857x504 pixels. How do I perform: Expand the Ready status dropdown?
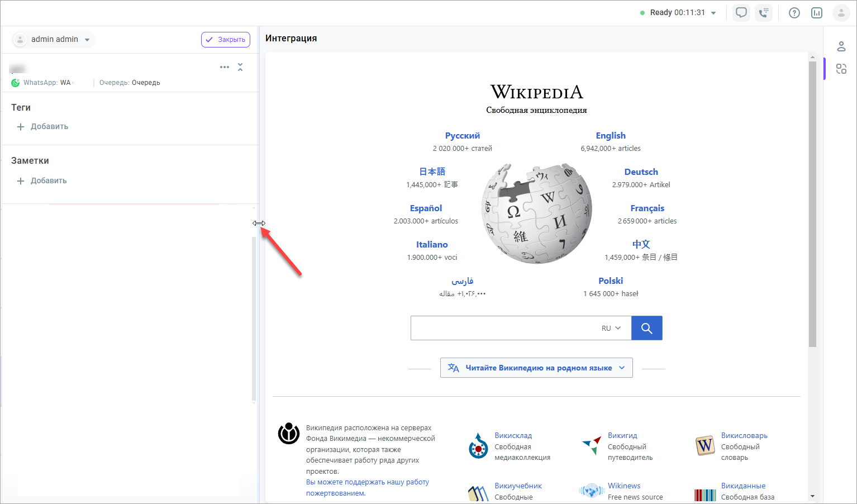coord(713,13)
